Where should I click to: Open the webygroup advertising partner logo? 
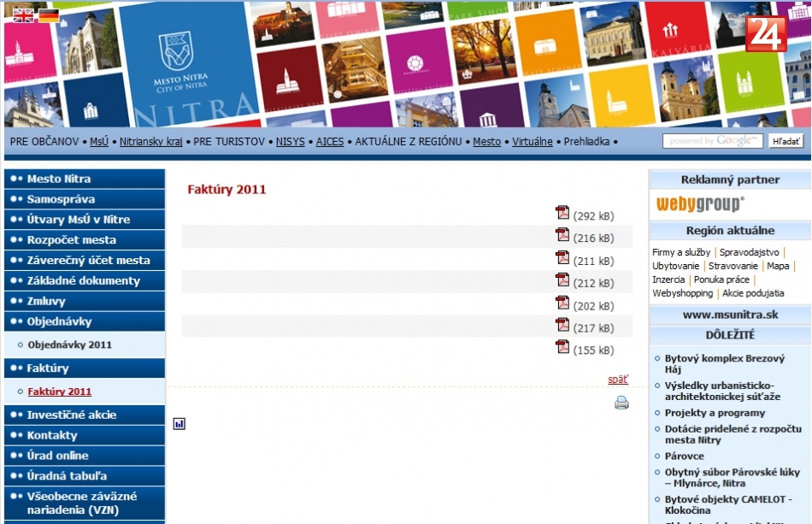click(x=700, y=203)
